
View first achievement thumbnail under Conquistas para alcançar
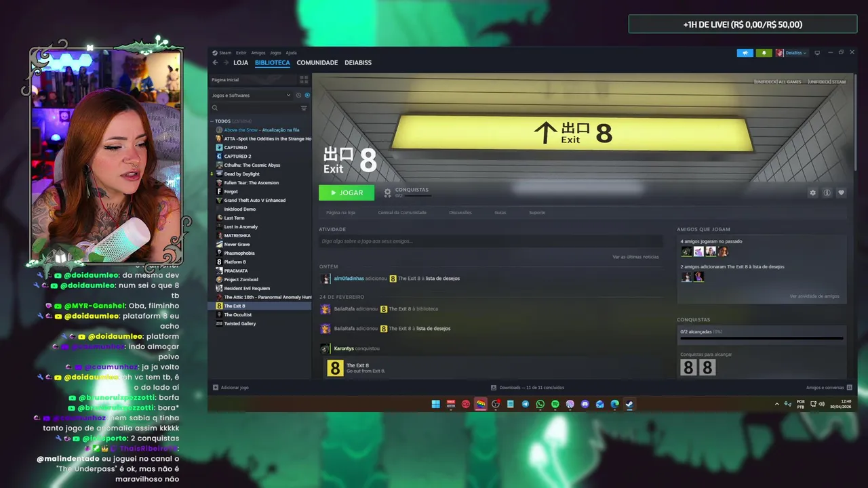688,368
